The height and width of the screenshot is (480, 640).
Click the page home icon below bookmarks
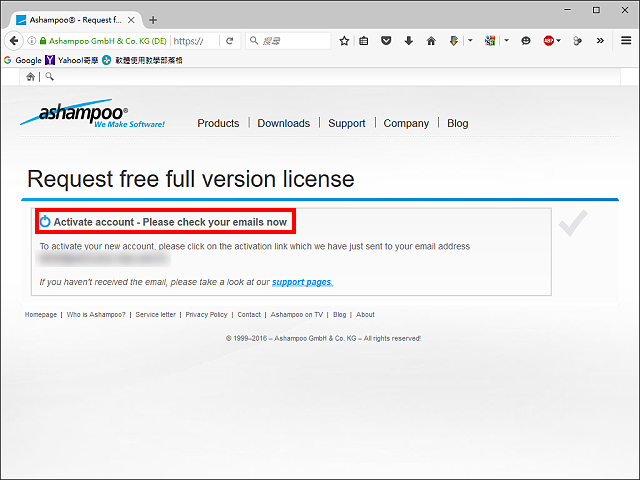tap(31, 76)
